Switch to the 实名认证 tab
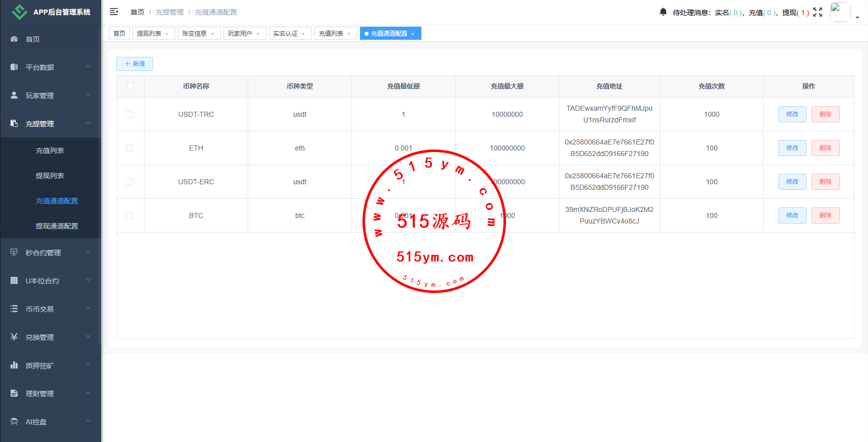Image resolution: width=868 pixels, height=442 pixels. (285, 34)
